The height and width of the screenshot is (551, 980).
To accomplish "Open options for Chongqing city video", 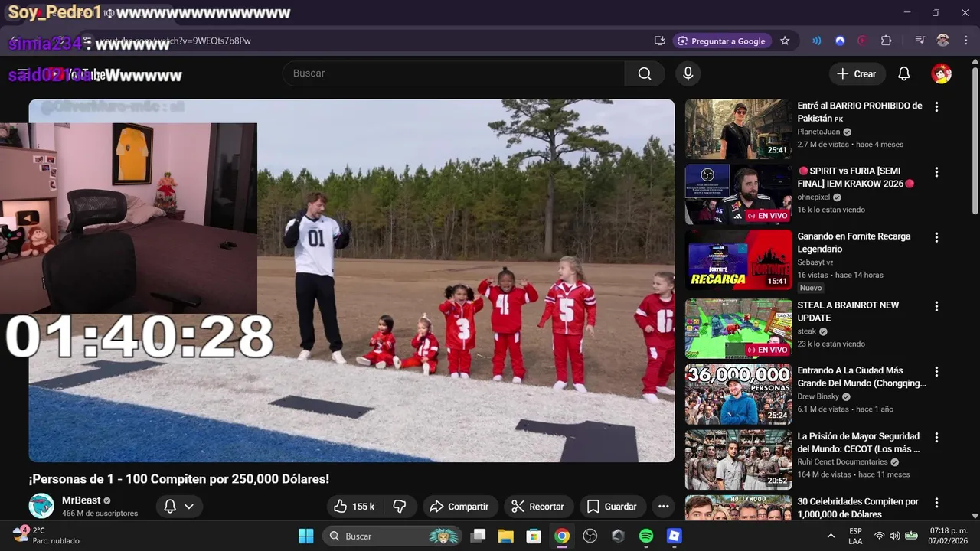I will click(x=936, y=372).
